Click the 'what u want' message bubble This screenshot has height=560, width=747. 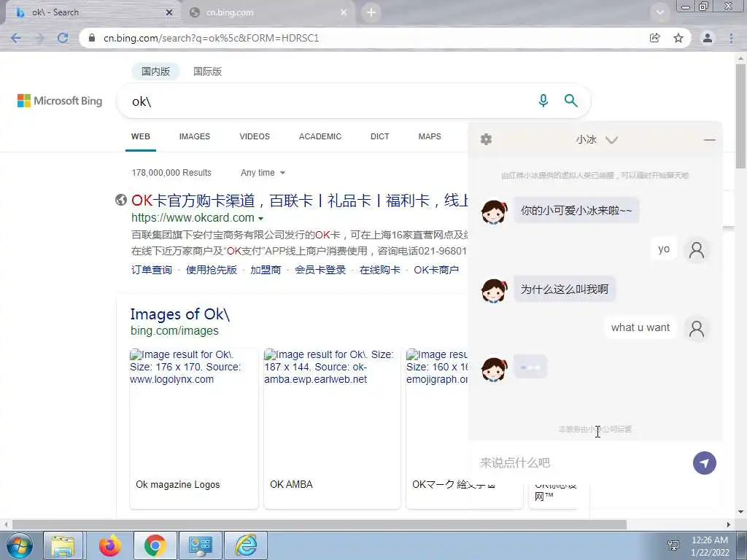pyautogui.click(x=640, y=327)
